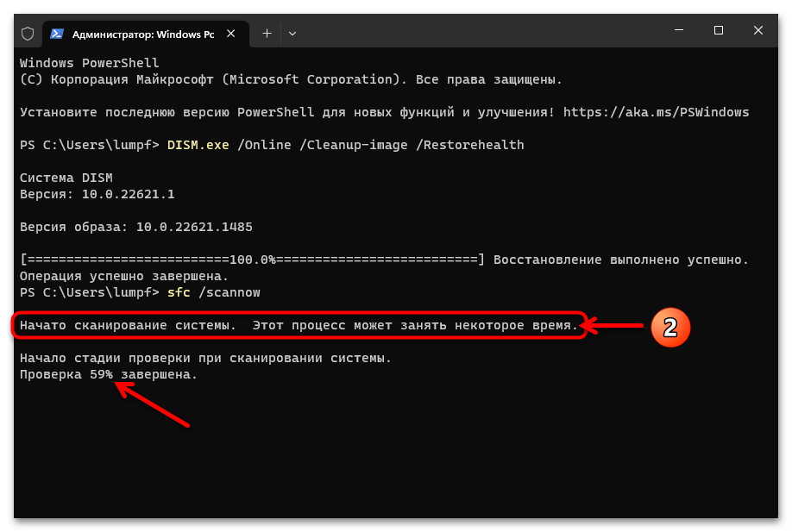
Task: Click 'Начало стадии проверки' line
Action: coord(205,359)
